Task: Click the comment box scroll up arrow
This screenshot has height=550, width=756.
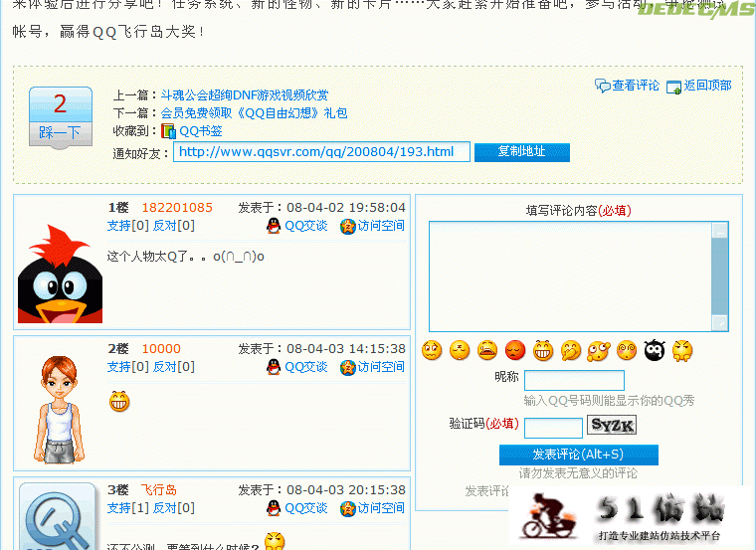Action: 720,231
